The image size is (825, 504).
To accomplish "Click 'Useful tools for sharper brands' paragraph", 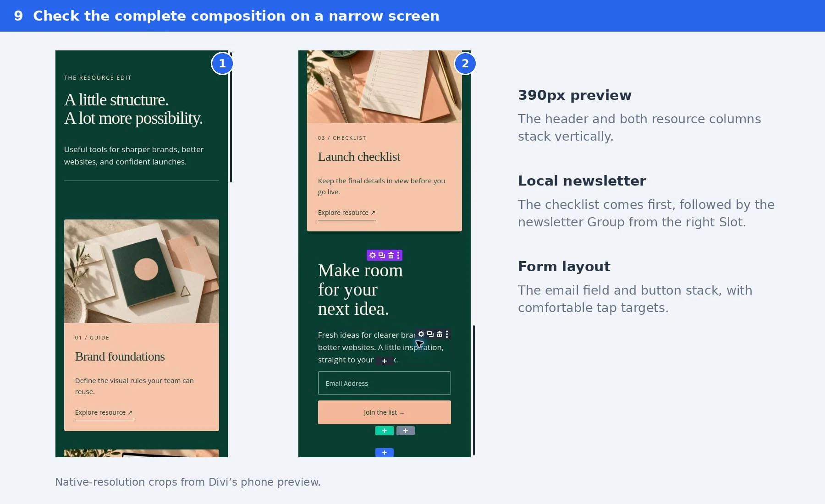I will point(134,156).
